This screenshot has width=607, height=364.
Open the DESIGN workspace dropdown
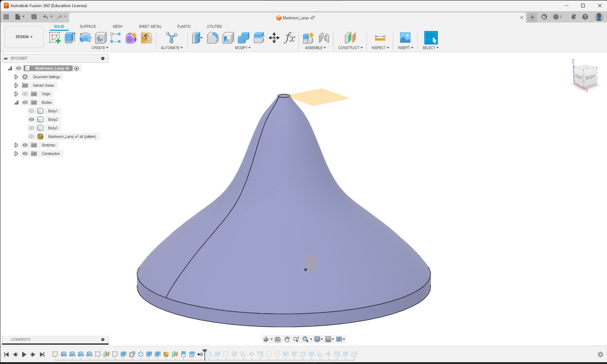pos(24,37)
